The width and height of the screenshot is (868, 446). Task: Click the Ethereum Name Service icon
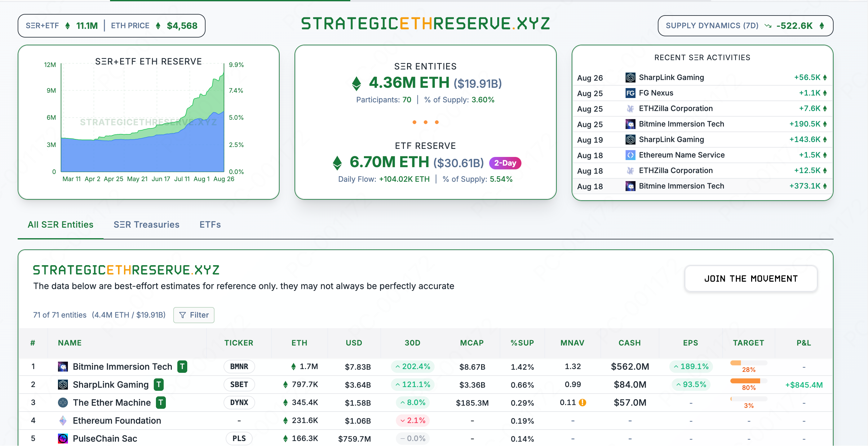[x=630, y=155]
